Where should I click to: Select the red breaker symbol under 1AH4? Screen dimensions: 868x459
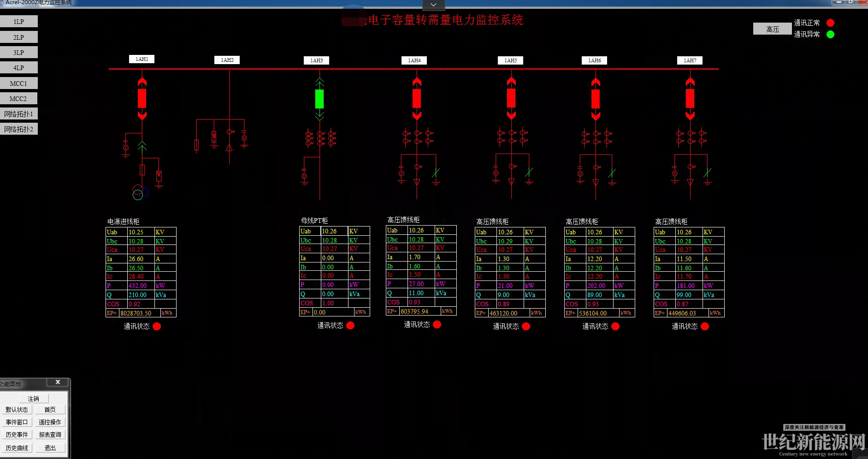417,98
